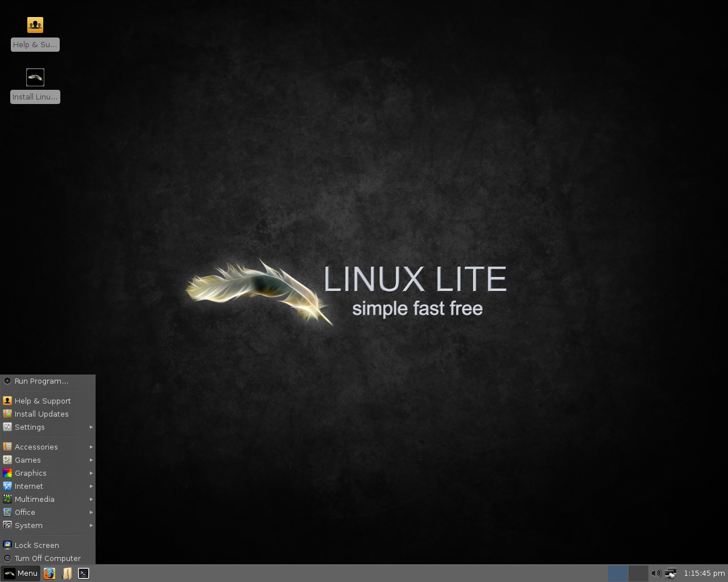
Task: Switch to the first workspace
Action: (x=618, y=573)
